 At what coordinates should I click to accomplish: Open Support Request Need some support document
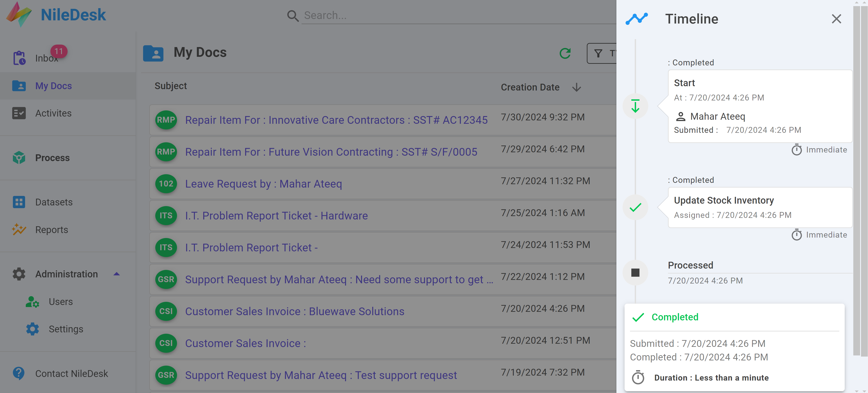click(339, 279)
